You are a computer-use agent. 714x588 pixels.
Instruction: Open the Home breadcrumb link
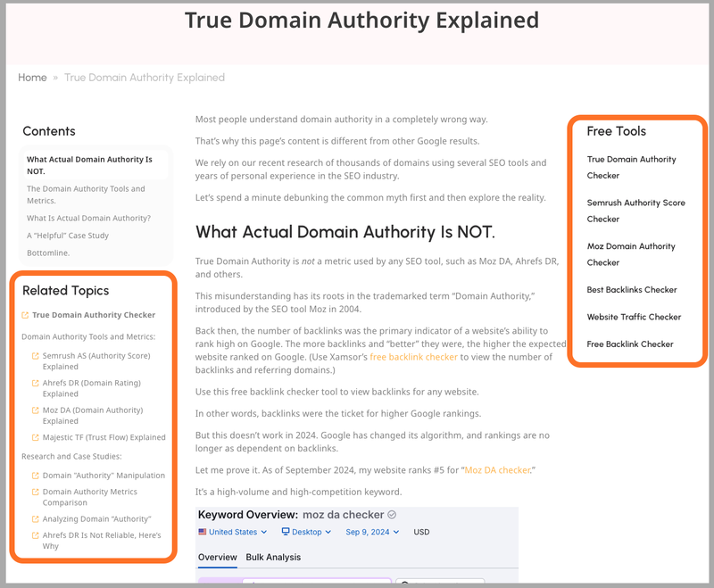32,78
